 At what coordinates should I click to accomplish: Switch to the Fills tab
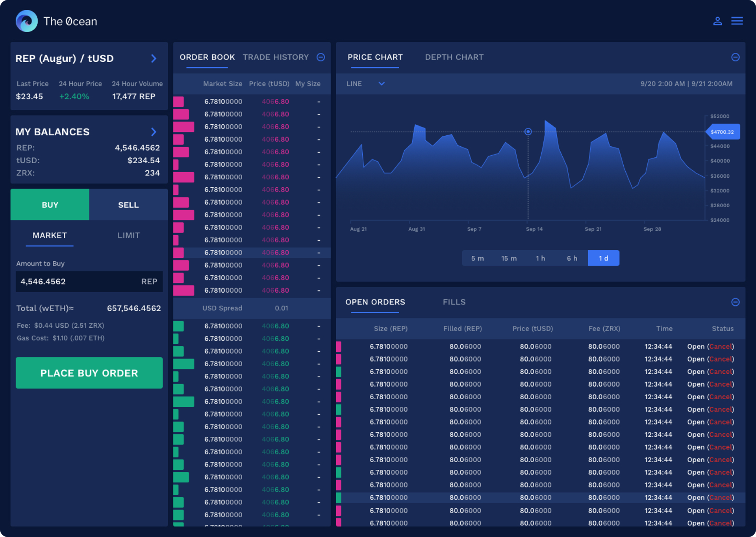[454, 302]
